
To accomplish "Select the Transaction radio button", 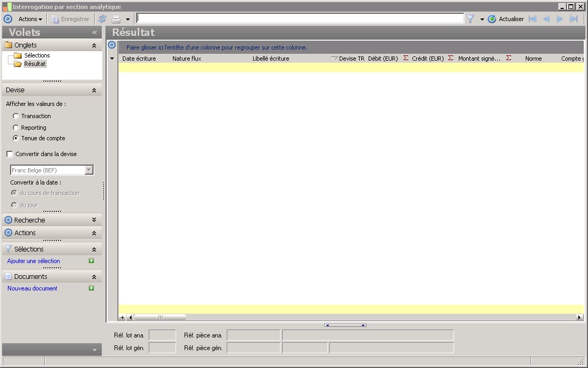I will click(x=15, y=116).
